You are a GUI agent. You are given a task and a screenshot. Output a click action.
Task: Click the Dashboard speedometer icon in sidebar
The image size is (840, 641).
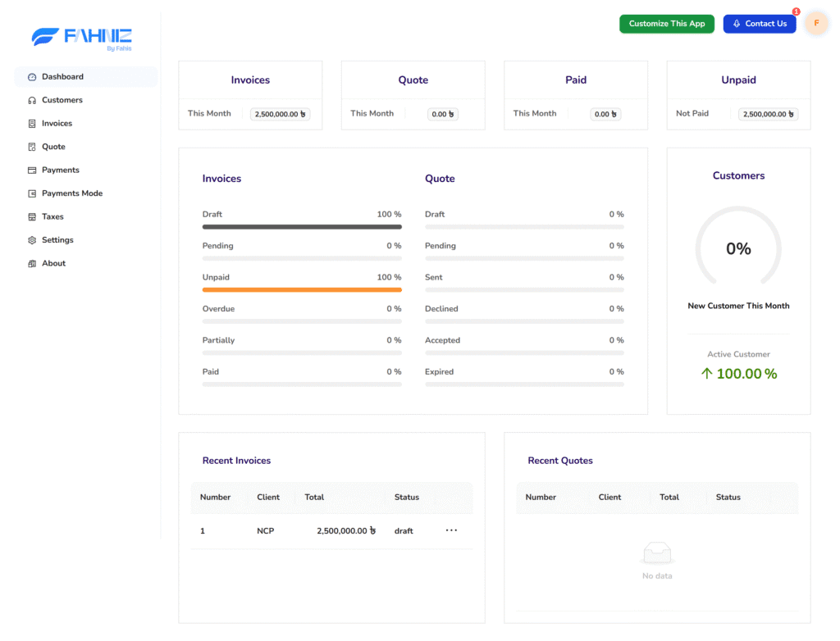(32, 77)
